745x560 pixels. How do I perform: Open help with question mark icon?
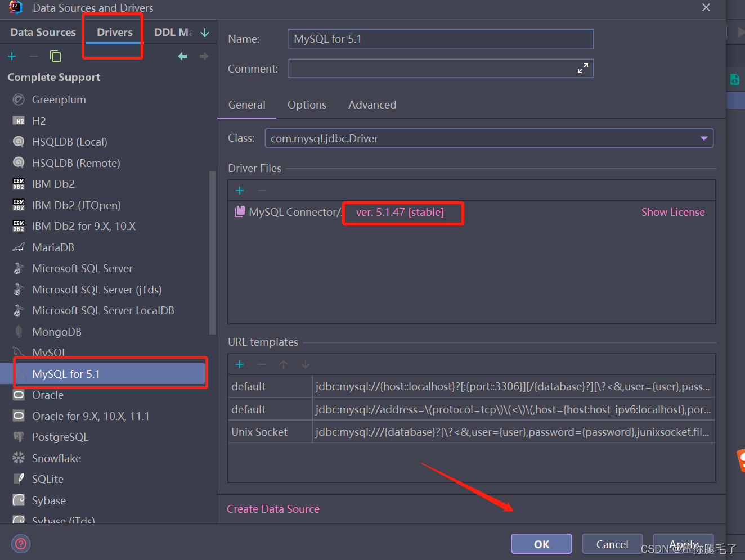click(21, 544)
